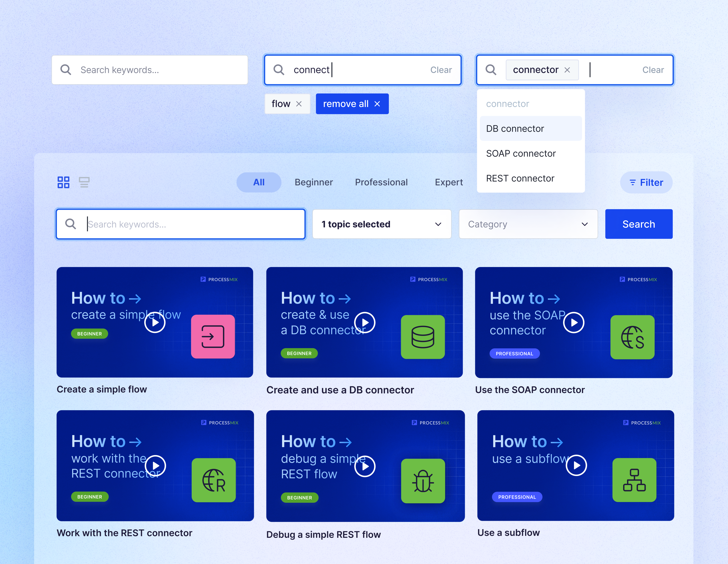The height and width of the screenshot is (564, 728).
Task: Switch to the Professional tab
Action: [x=381, y=182]
